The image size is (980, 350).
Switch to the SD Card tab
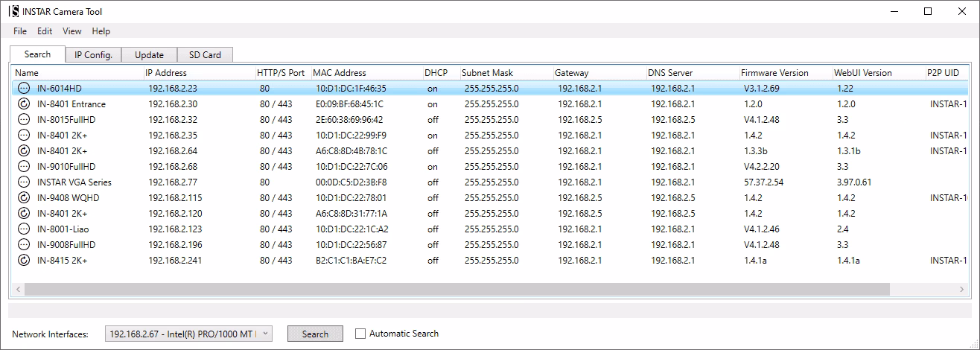pos(205,55)
